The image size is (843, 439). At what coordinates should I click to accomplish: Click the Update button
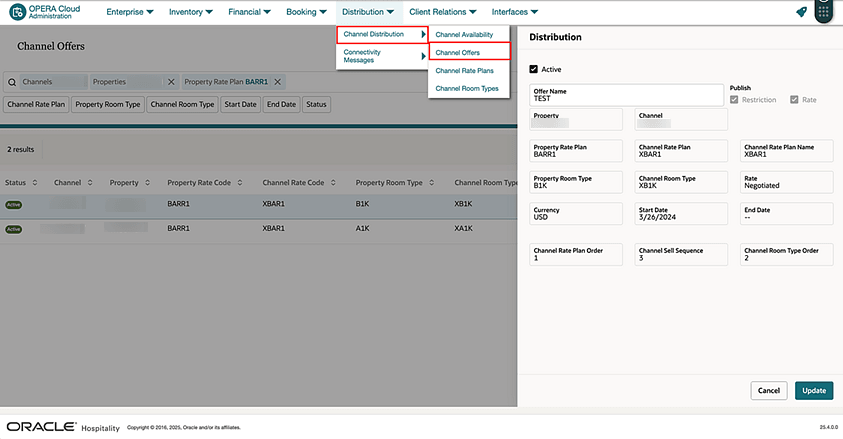pos(814,390)
